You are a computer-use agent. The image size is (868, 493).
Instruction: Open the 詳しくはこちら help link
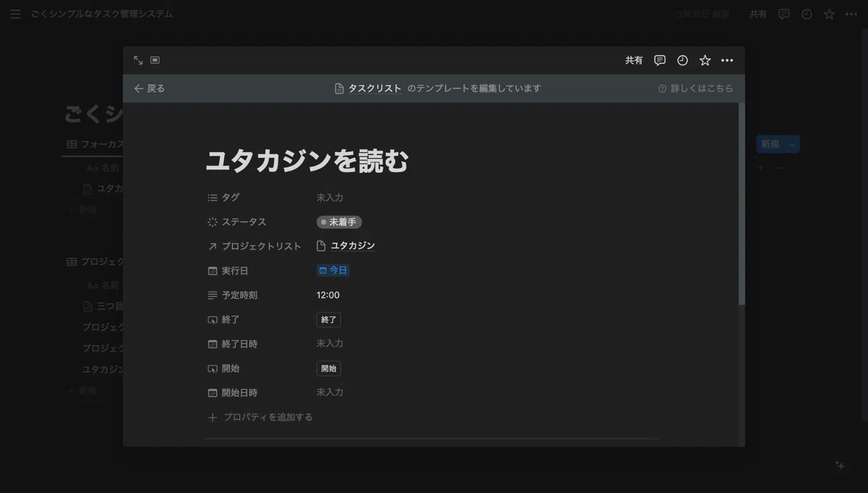tap(695, 88)
